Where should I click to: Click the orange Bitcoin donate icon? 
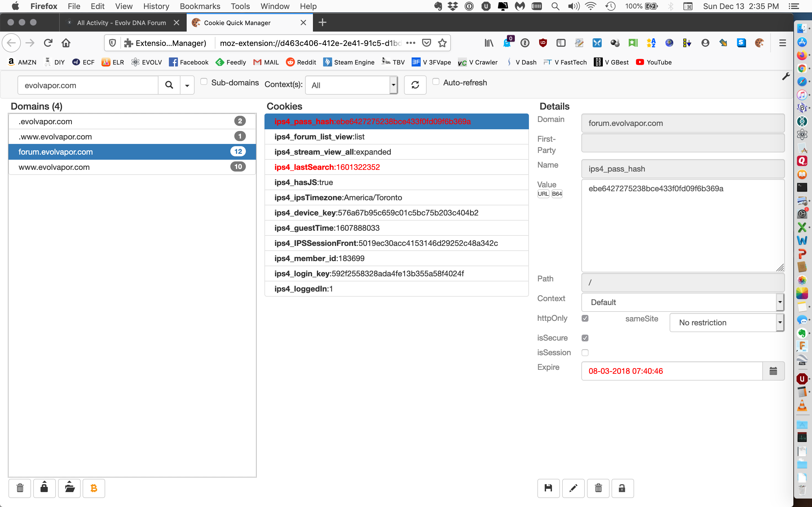[x=94, y=488]
